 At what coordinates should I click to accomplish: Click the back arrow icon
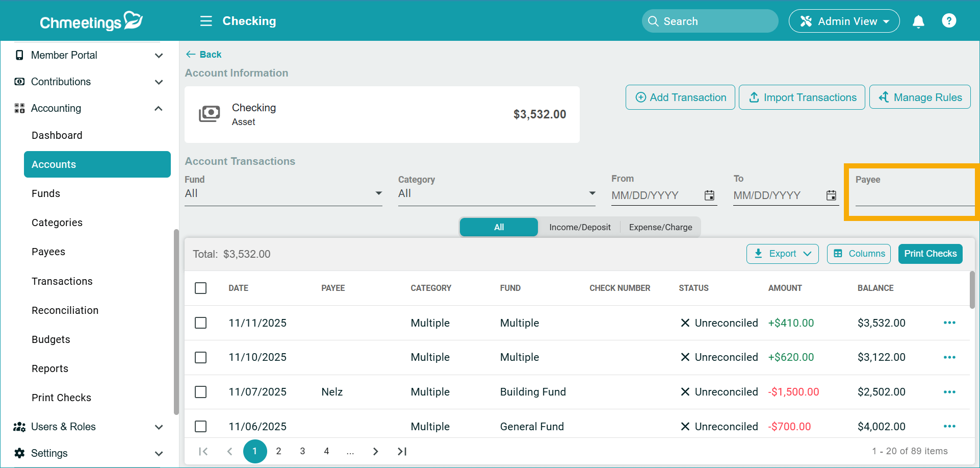point(191,54)
